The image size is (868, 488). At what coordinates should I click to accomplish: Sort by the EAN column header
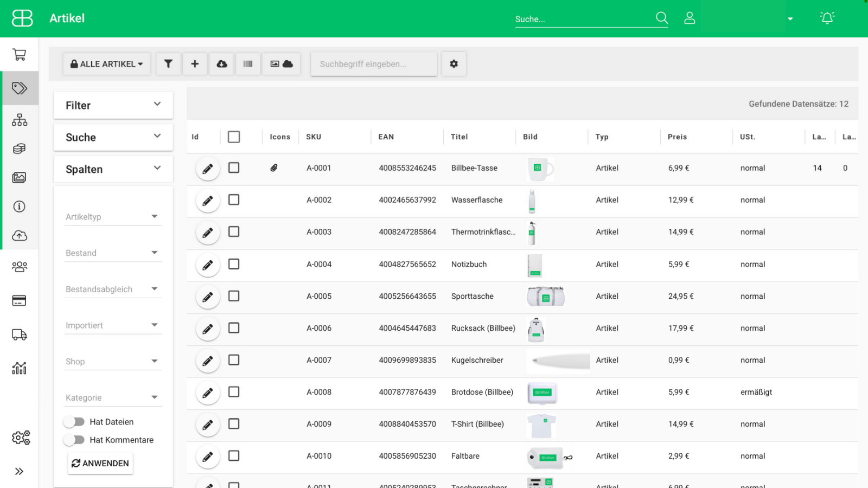coord(386,137)
